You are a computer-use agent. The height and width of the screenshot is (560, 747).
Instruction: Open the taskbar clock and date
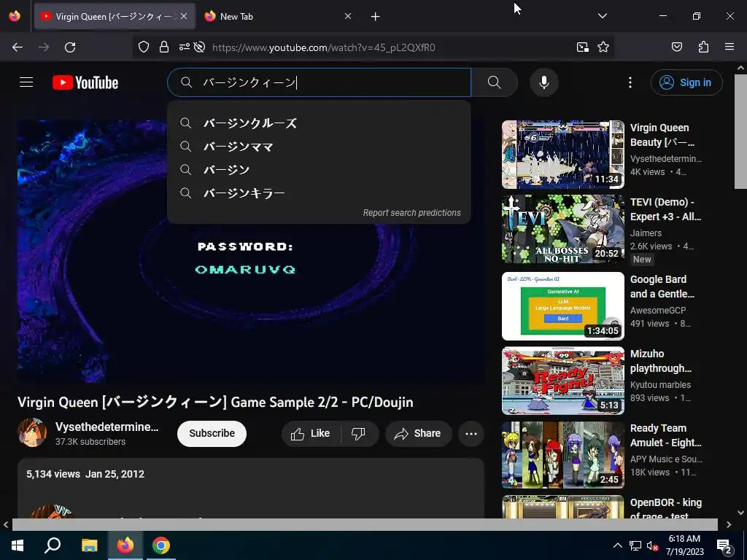[684, 545]
